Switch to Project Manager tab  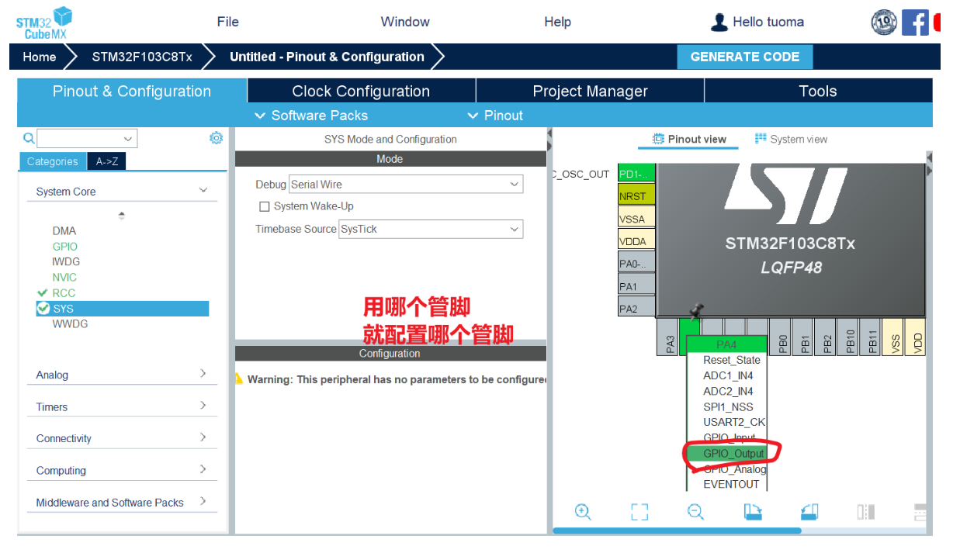point(590,92)
